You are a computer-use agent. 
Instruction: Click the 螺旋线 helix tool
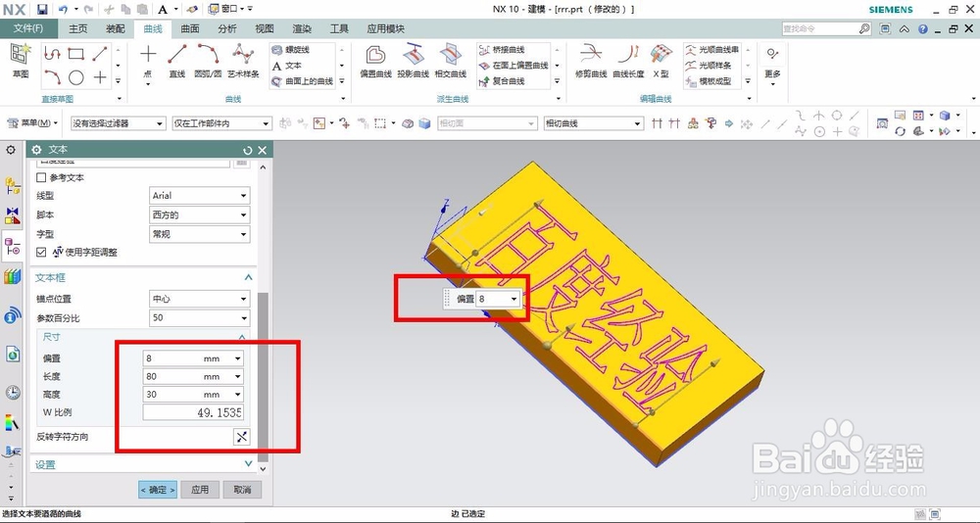coord(291,49)
